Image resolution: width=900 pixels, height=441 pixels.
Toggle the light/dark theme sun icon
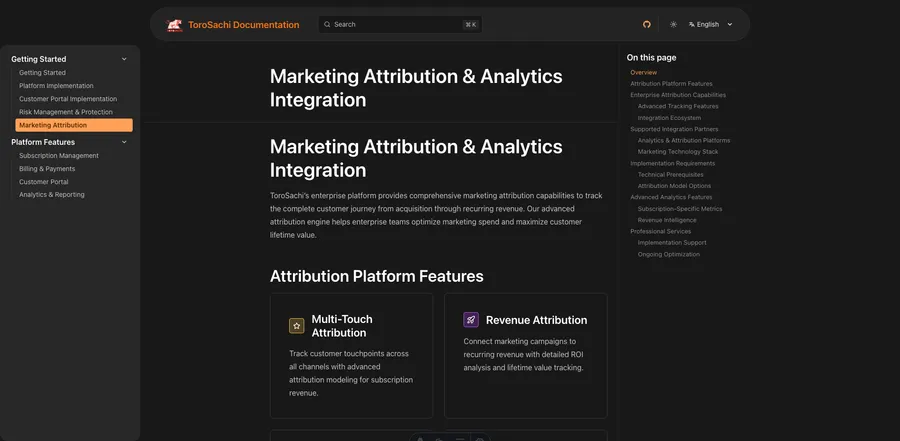(673, 25)
